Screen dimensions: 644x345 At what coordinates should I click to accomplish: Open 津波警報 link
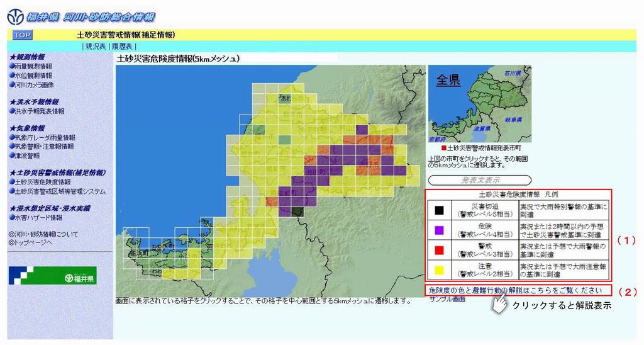click(27, 156)
